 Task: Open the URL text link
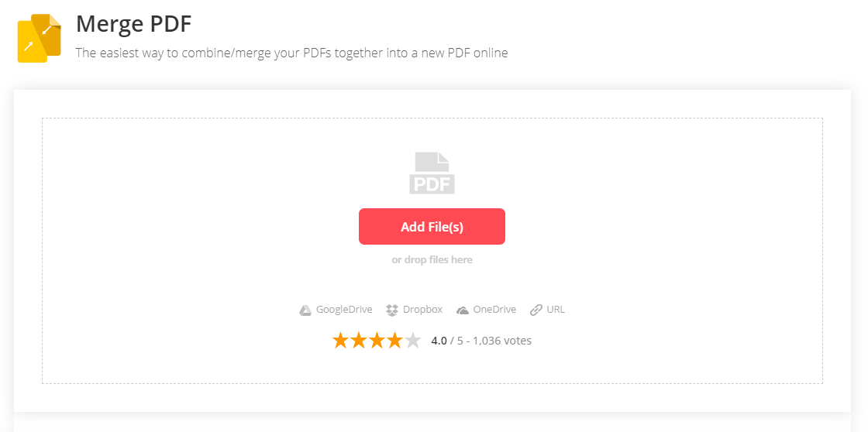(x=556, y=310)
